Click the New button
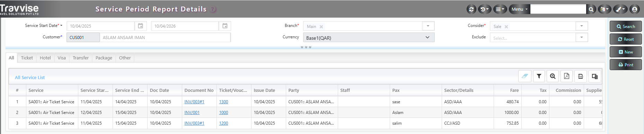644x134 pixels. [x=626, y=52]
